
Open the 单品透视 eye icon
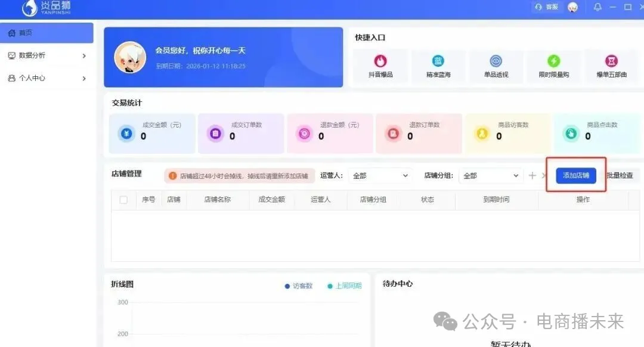pyautogui.click(x=496, y=61)
